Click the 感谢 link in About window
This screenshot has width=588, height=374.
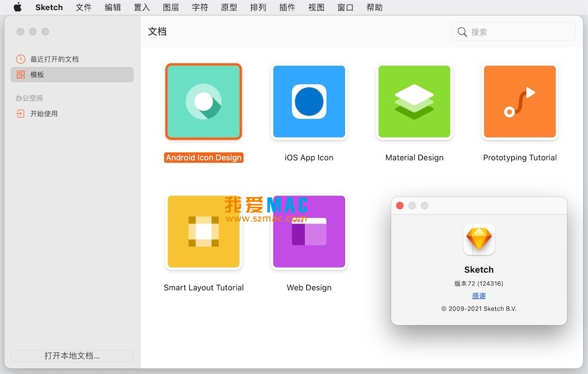click(479, 296)
